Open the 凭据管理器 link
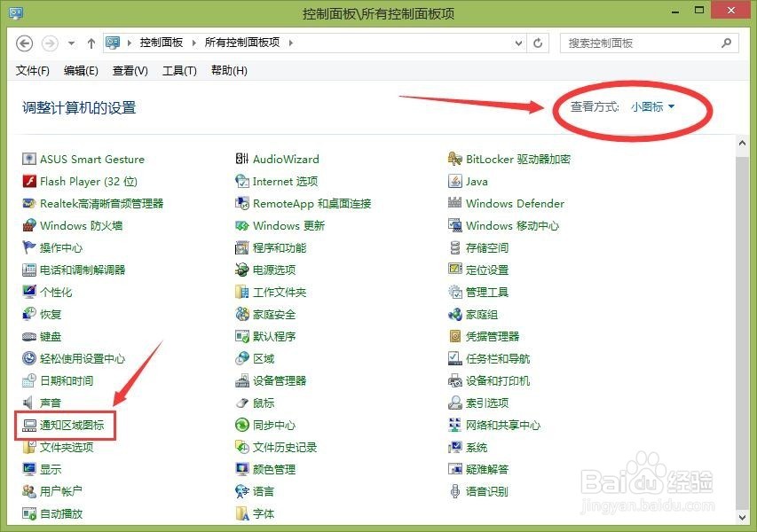Screen dimensions: 757x532 (x=493, y=337)
